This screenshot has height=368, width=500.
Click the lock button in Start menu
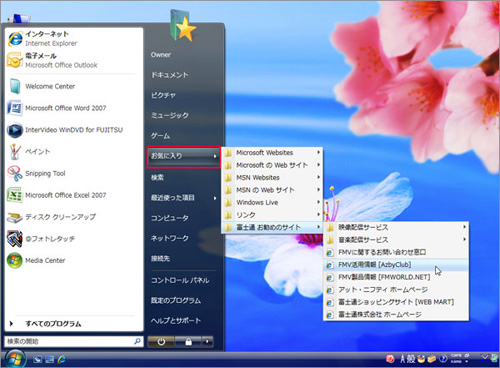pyautogui.click(x=188, y=342)
